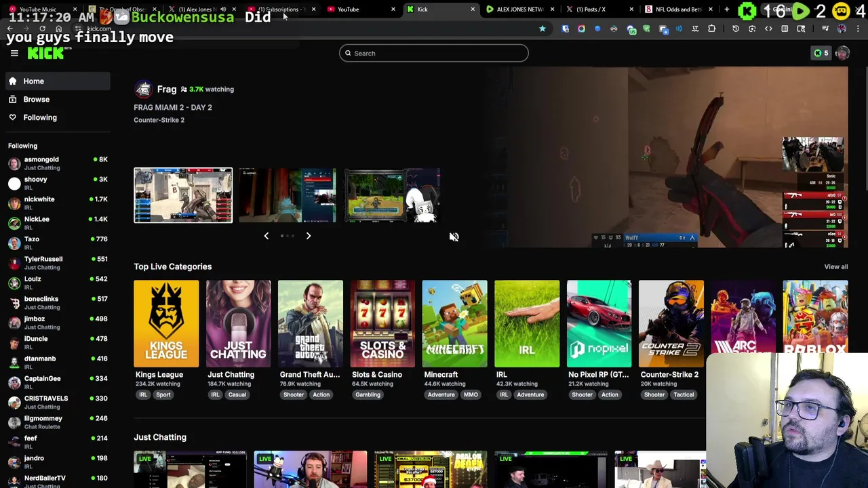
Task: Open NickLee in Following list
Action: point(58,223)
